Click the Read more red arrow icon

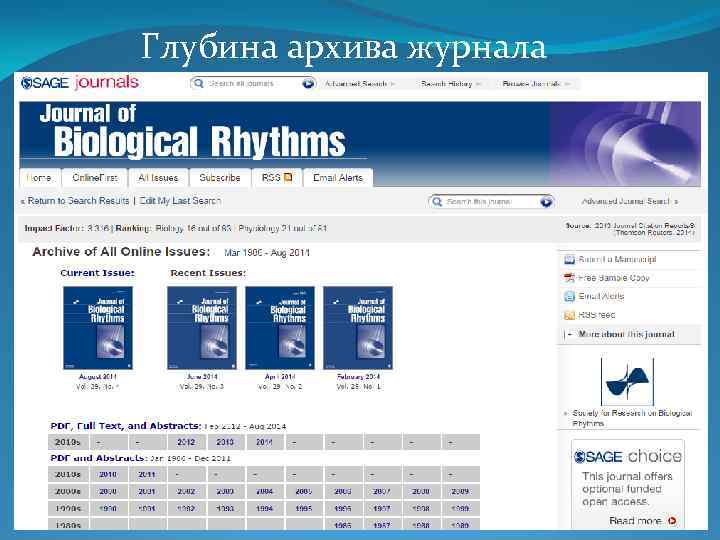672,521
